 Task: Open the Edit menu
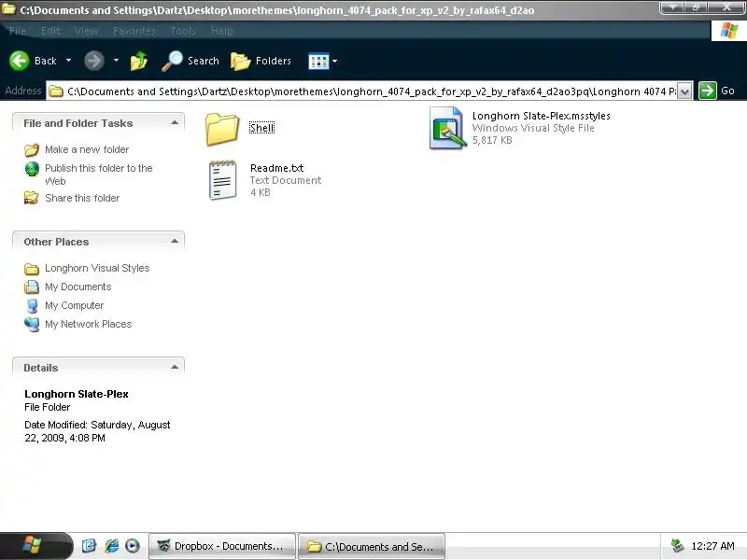click(50, 31)
